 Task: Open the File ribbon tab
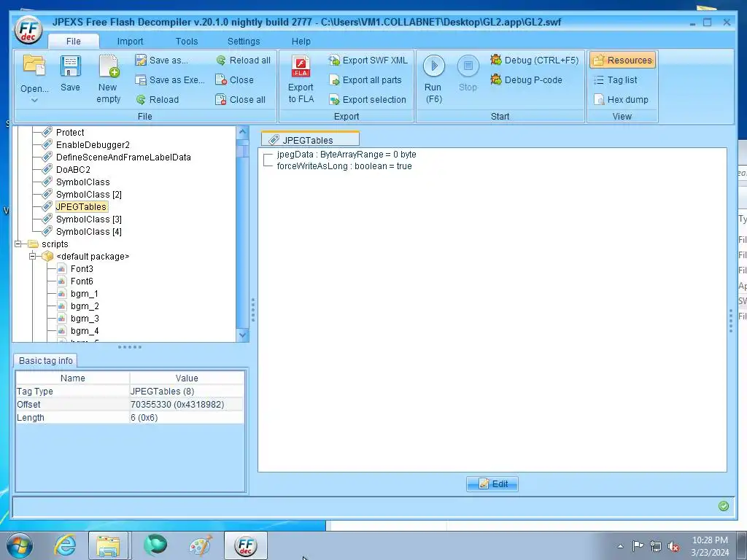click(x=74, y=42)
